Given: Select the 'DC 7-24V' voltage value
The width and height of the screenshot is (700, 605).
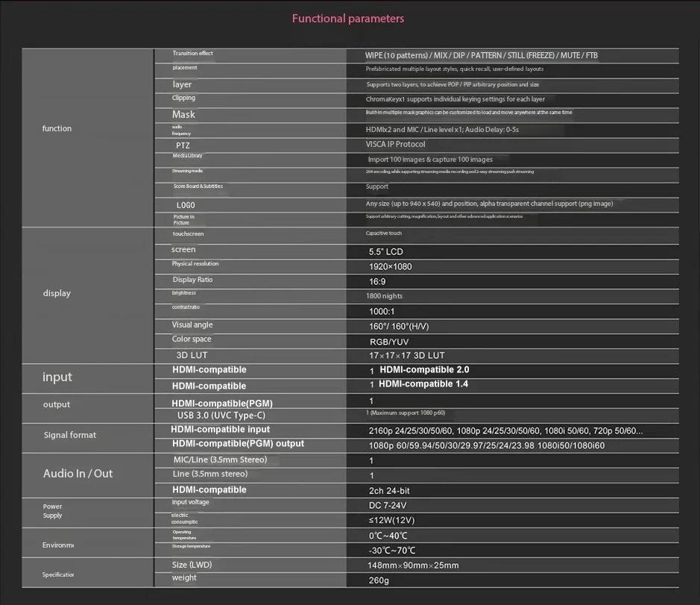Looking at the screenshot, I should (x=387, y=506).
